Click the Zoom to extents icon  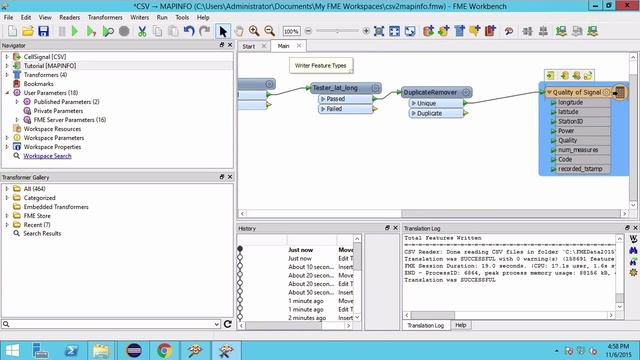(394, 31)
